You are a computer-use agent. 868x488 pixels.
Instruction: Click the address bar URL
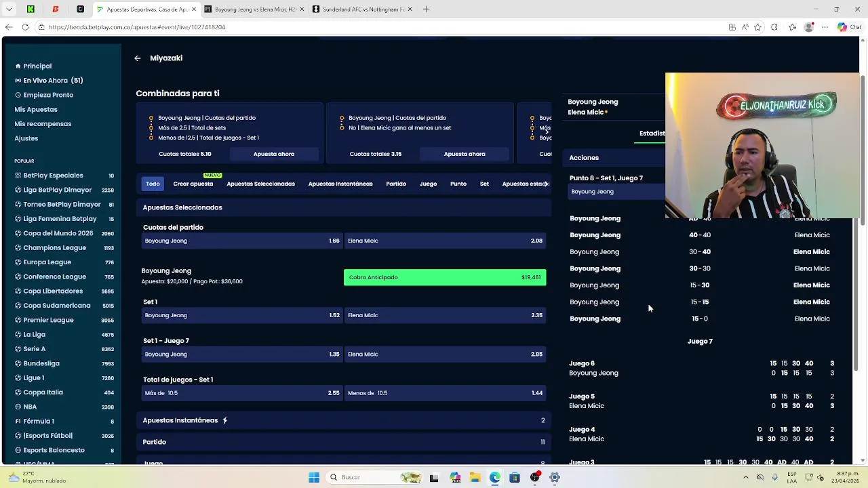(137, 27)
